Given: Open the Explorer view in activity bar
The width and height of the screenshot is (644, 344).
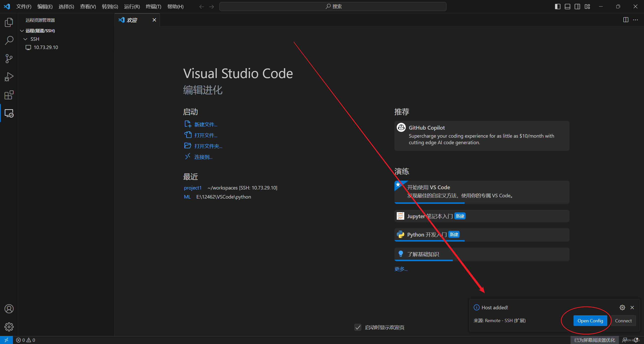Looking at the screenshot, I should (x=9, y=22).
